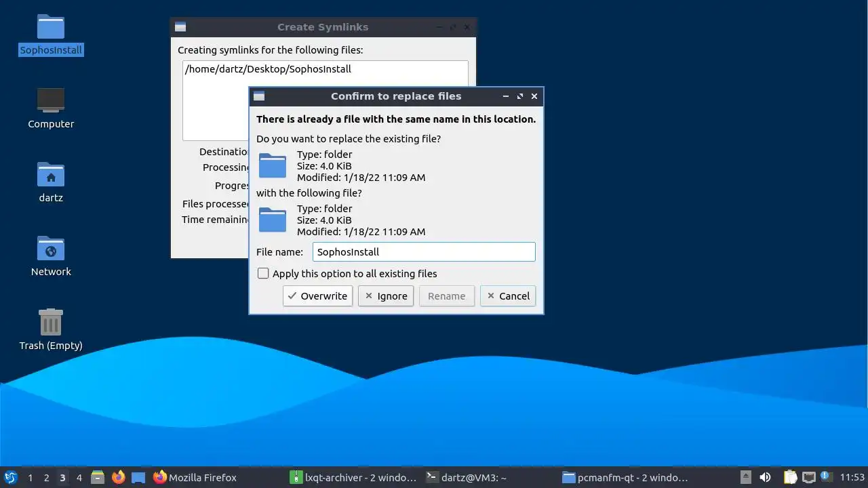The image size is (868, 488).
Task: Click the disabled Rename button
Action: [447, 296]
